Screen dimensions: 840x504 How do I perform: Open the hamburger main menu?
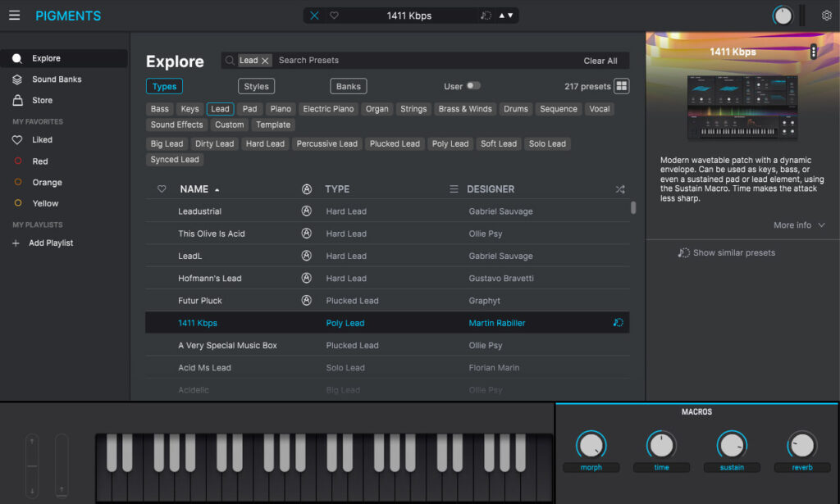click(x=15, y=16)
